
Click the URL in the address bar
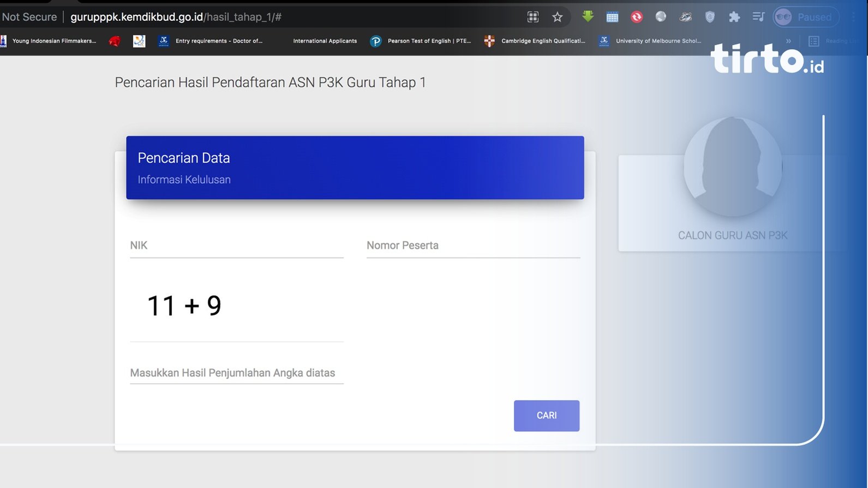pyautogui.click(x=176, y=17)
